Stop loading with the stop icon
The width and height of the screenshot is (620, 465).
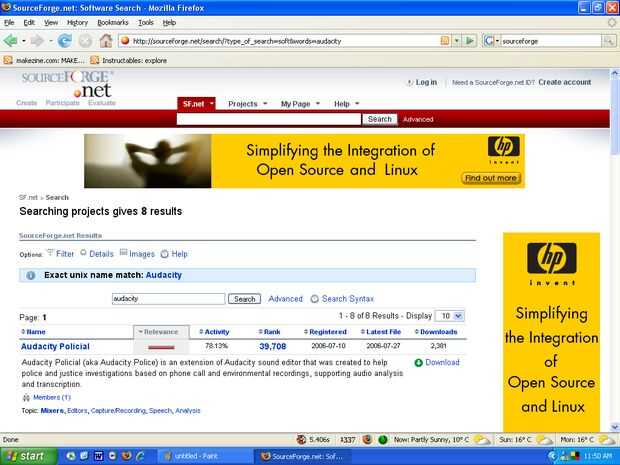pos(85,40)
